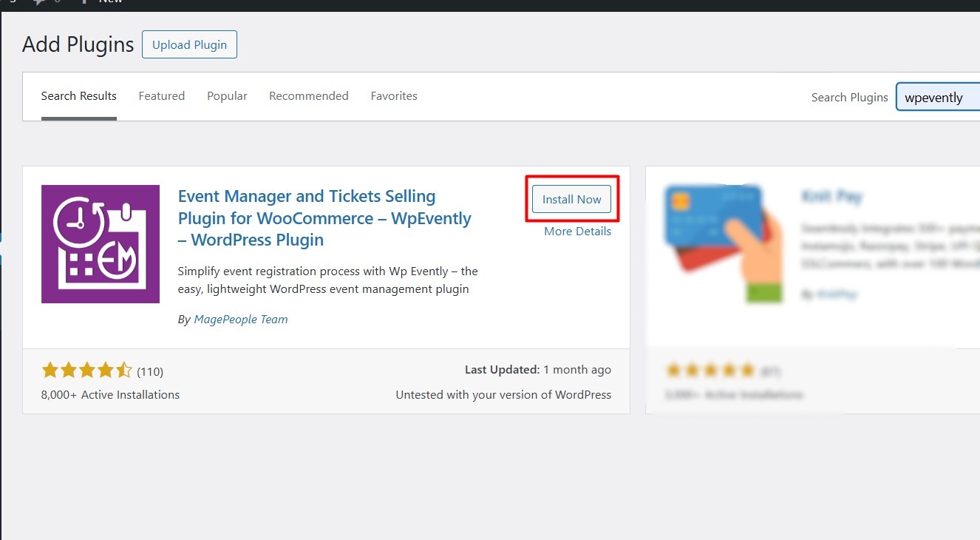Image resolution: width=980 pixels, height=540 pixels.
Task: Click the Add Plugins page heading
Action: [x=78, y=44]
